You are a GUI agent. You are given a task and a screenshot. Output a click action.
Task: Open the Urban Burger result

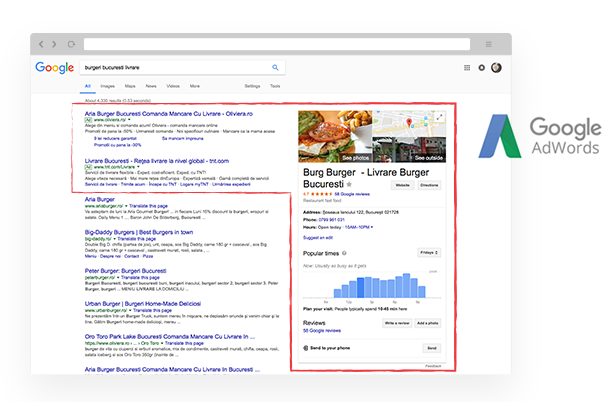[142, 304]
